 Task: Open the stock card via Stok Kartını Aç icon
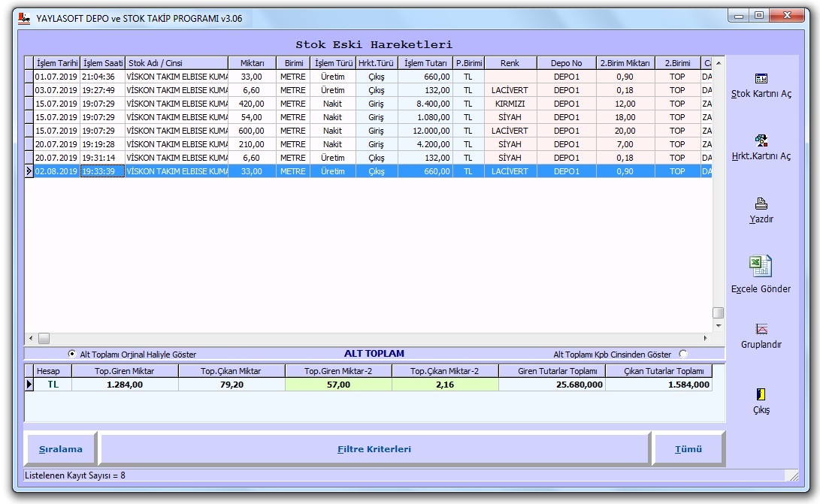point(761,79)
